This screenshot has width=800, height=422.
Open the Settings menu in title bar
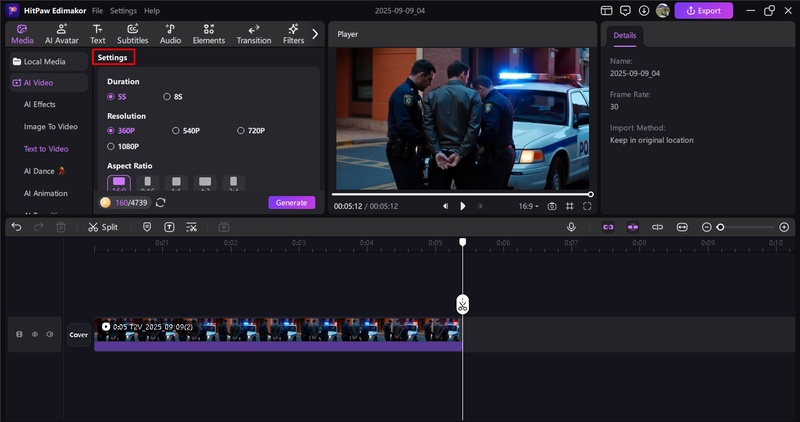(123, 11)
